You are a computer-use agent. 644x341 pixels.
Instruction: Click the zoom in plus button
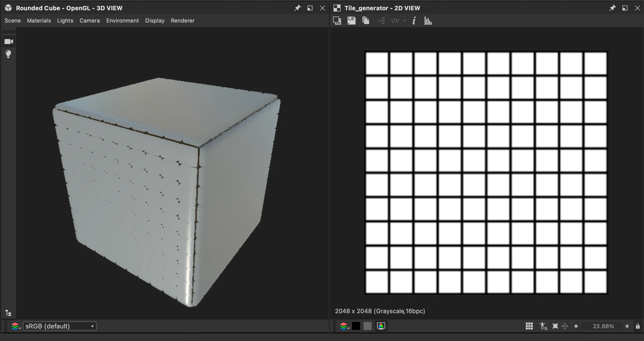(x=627, y=326)
